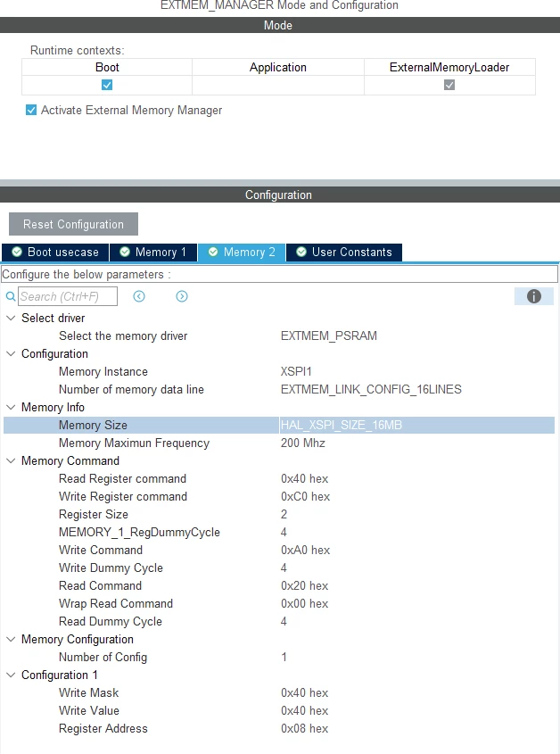Open the User Constants tab

[x=344, y=252]
